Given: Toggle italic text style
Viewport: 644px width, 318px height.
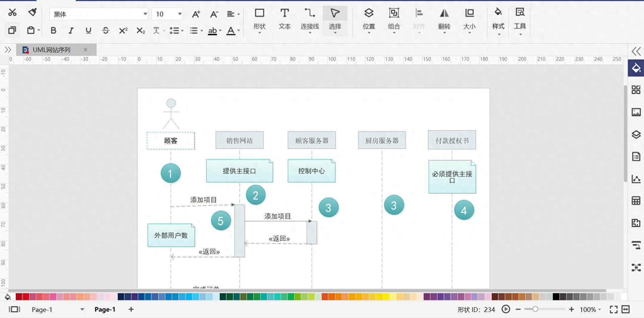Looking at the screenshot, I should coord(71,31).
